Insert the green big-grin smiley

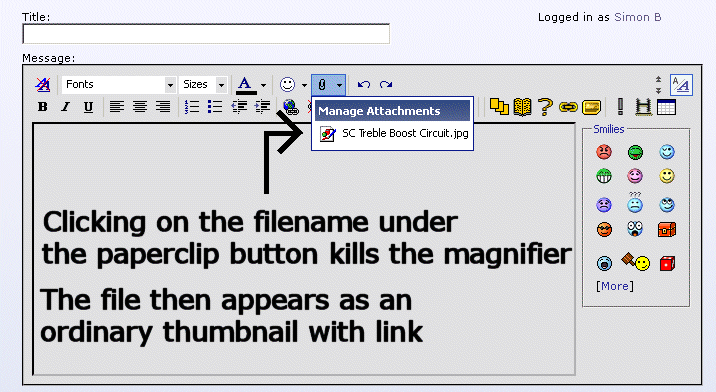point(604,176)
